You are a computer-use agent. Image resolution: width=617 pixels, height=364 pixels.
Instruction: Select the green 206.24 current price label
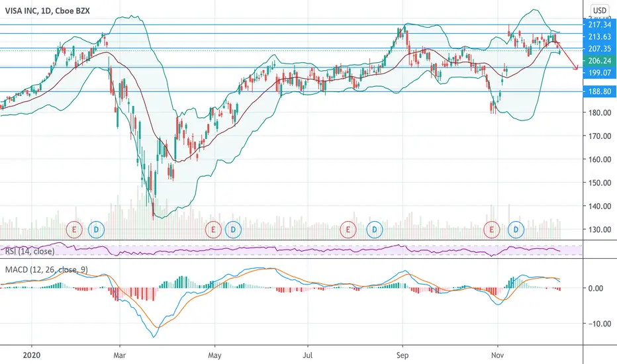coord(599,61)
